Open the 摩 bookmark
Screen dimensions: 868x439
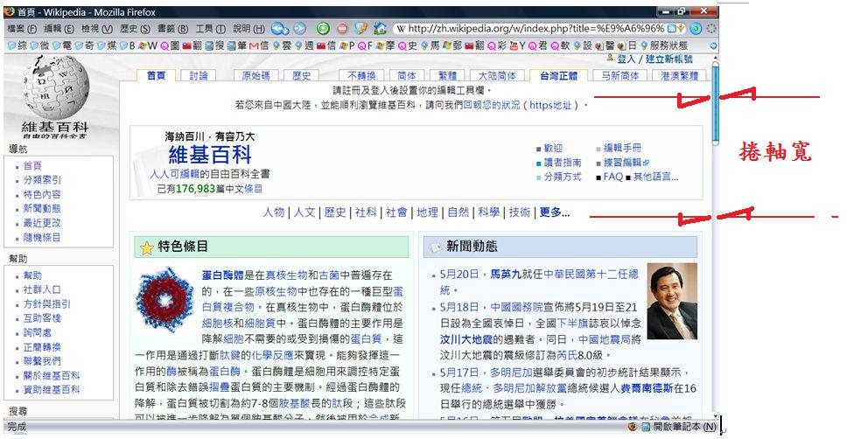386,45
